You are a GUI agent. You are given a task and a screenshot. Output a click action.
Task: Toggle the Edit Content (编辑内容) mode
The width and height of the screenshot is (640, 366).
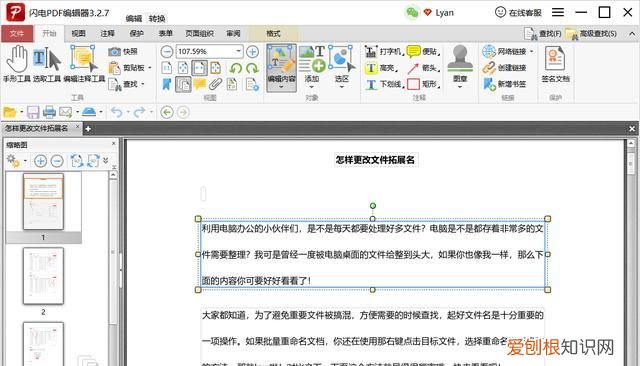[281, 68]
